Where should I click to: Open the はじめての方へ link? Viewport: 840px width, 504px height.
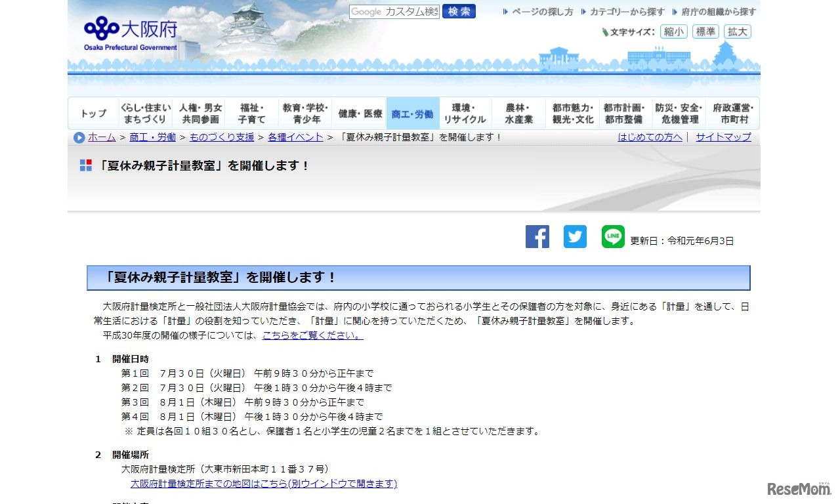(650, 137)
